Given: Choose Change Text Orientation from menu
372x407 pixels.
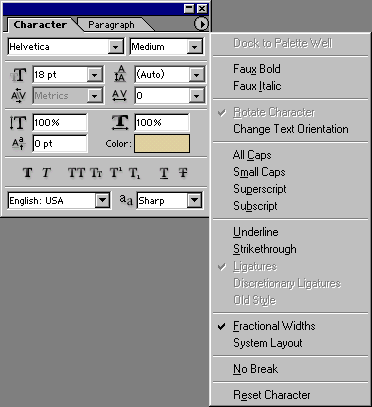Looking at the screenshot, I should 290,129.
